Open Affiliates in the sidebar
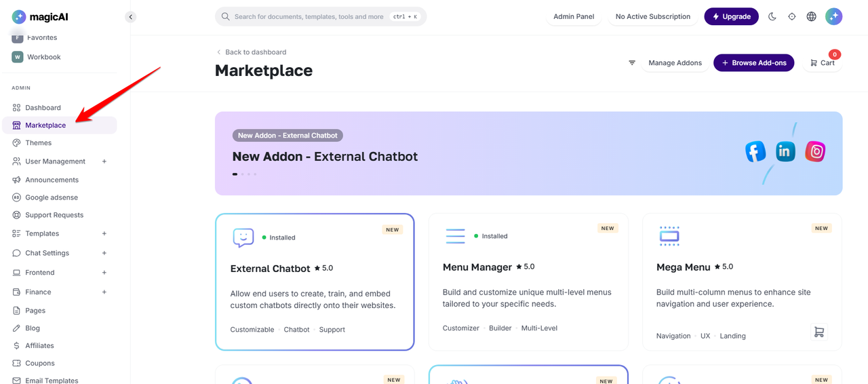The image size is (868, 384). click(39, 345)
